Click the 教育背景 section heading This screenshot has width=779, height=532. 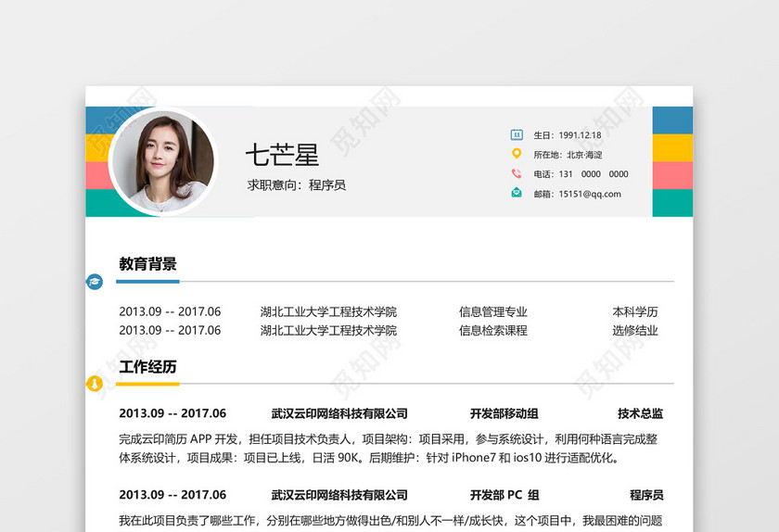[x=147, y=264]
